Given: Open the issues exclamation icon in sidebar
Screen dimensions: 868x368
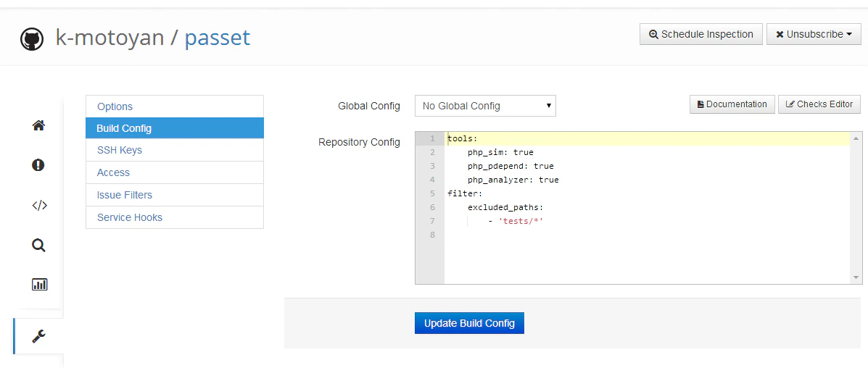Looking at the screenshot, I should [x=38, y=165].
